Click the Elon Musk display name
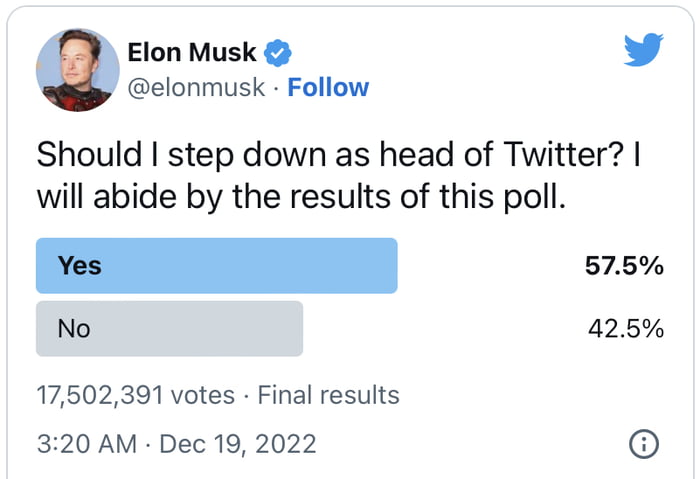Image resolution: width=700 pixels, height=479 pixels. [192, 52]
